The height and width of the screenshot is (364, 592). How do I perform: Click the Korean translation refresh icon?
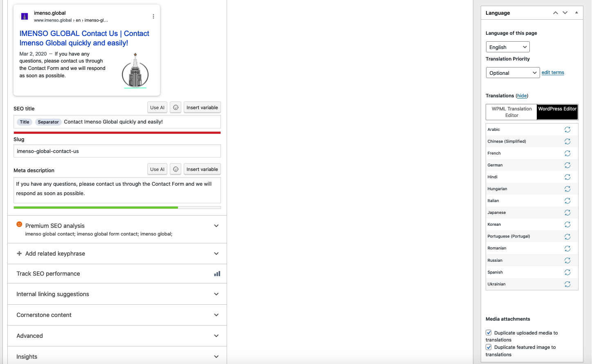click(567, 225)
